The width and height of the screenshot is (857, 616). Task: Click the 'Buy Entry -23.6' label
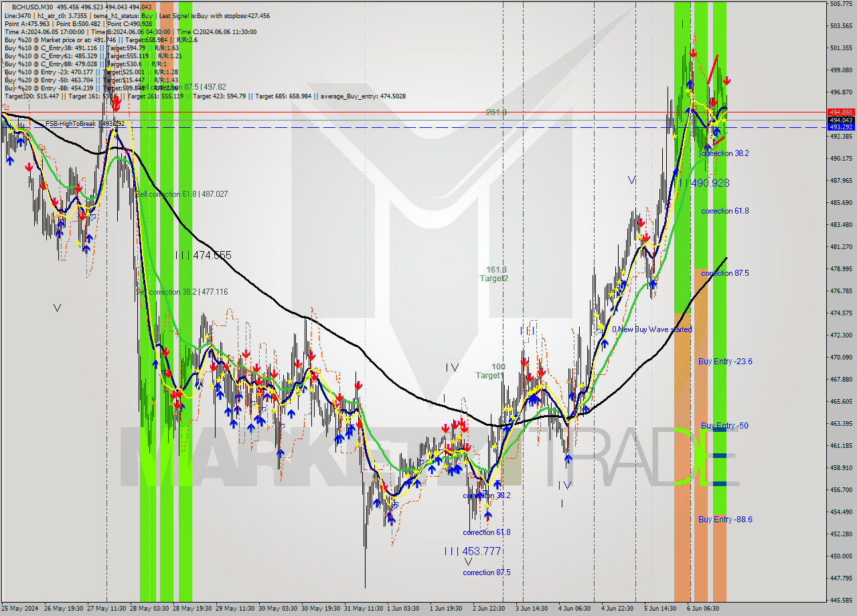point(725,362)
